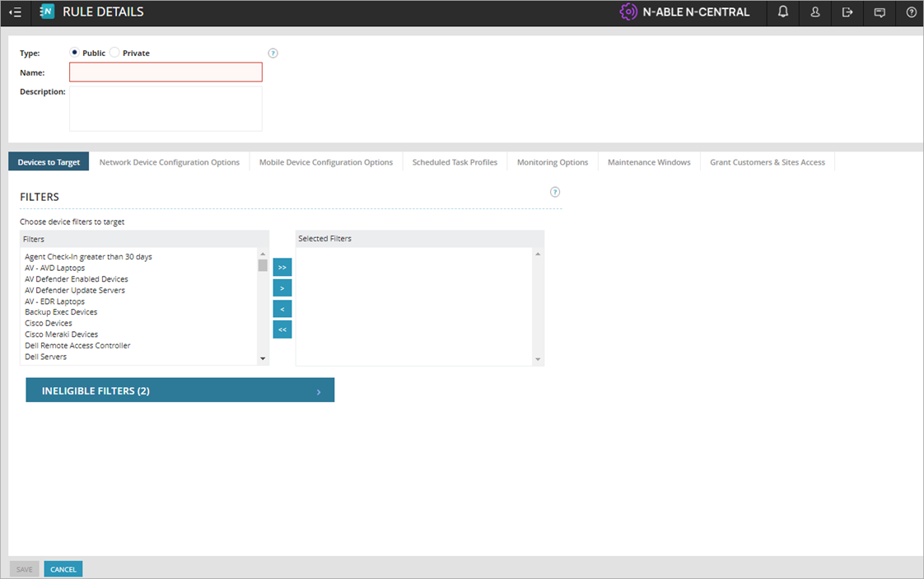Open the notifications bell icon

(x=782, y=12)
